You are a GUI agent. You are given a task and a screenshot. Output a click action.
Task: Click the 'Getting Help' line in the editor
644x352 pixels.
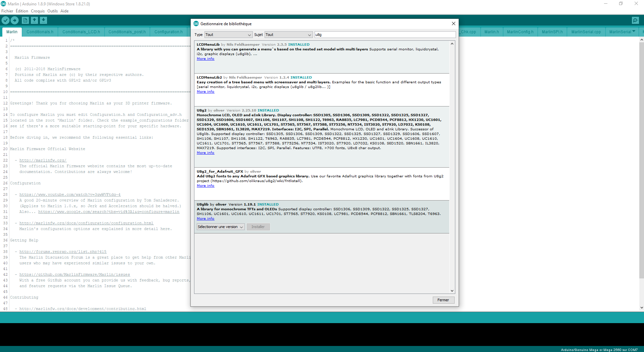tap(24, 240)
